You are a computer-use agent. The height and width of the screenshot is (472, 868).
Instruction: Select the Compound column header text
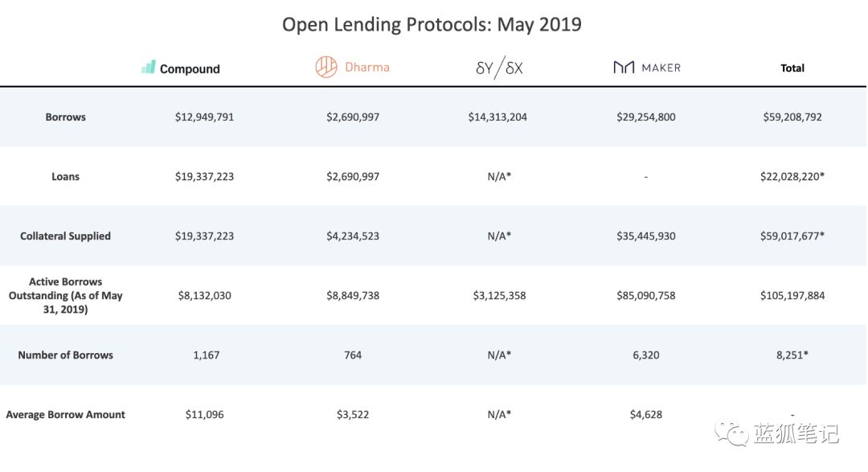(190, 68)
